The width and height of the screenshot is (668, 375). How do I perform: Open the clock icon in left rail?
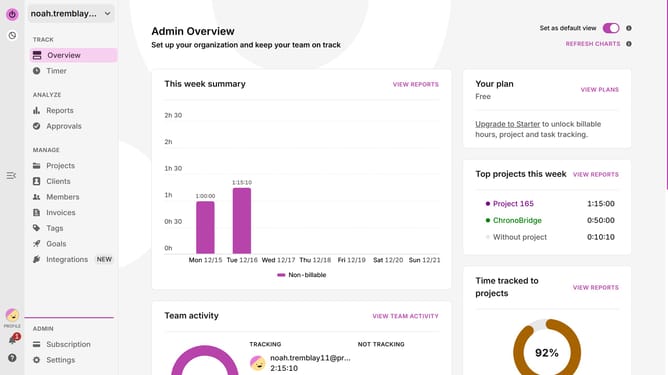click(12, 36)
